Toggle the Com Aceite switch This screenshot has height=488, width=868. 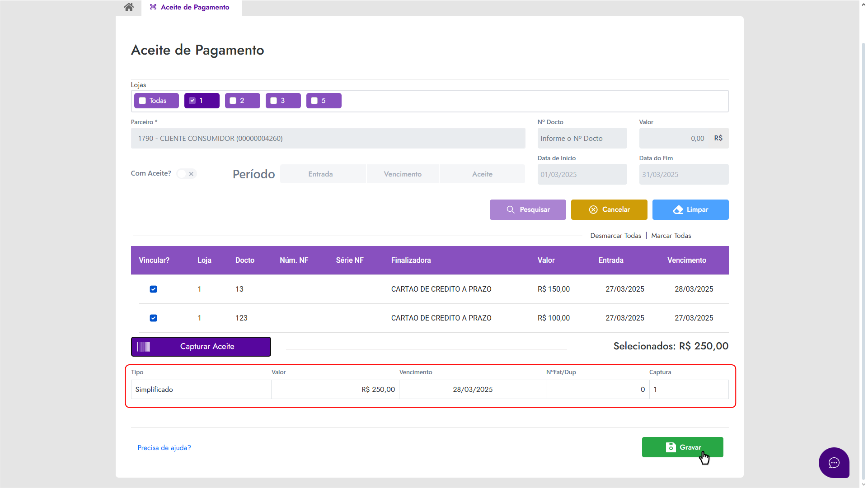[x=186, y=174]
